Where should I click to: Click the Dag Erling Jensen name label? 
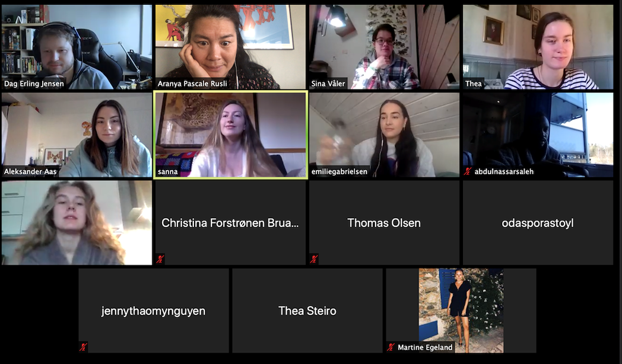pos(34,84)
